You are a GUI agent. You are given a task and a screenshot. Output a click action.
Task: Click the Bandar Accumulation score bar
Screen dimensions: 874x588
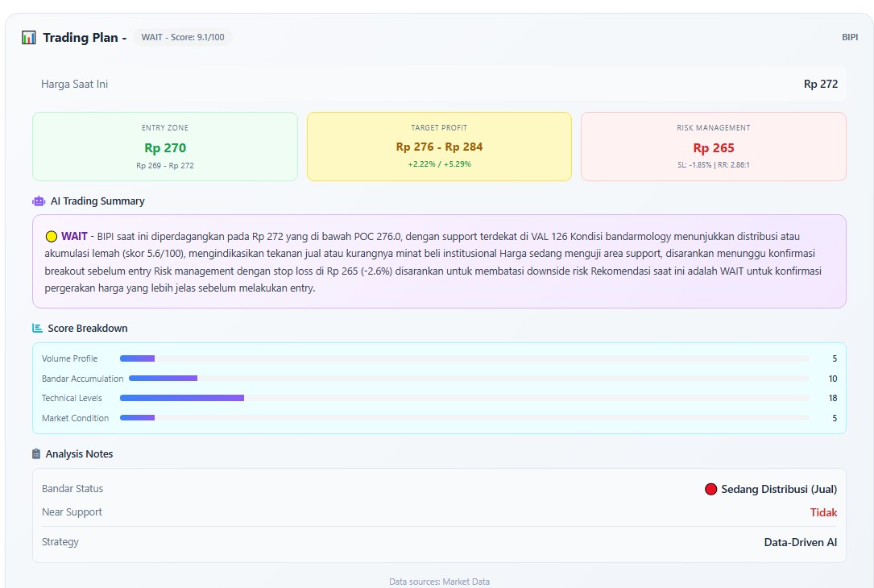click(469, 379)
